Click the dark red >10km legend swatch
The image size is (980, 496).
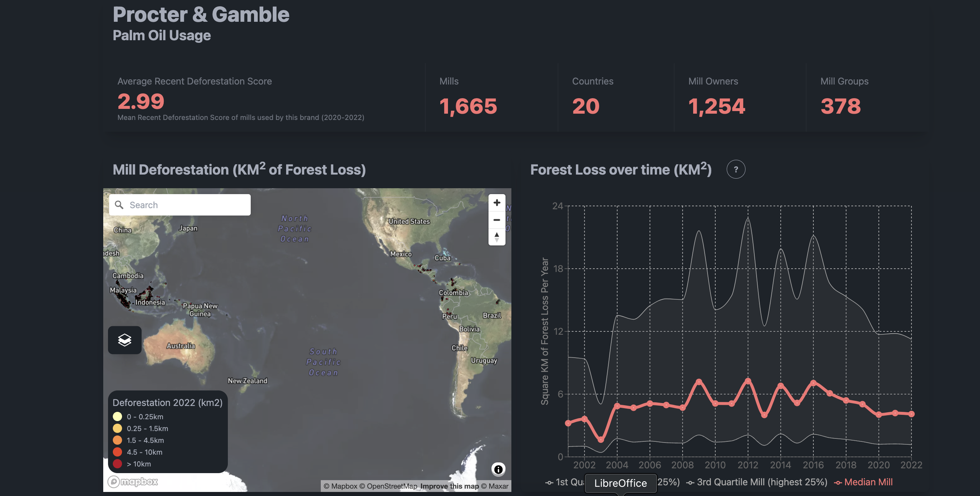[x=117, y=464]
